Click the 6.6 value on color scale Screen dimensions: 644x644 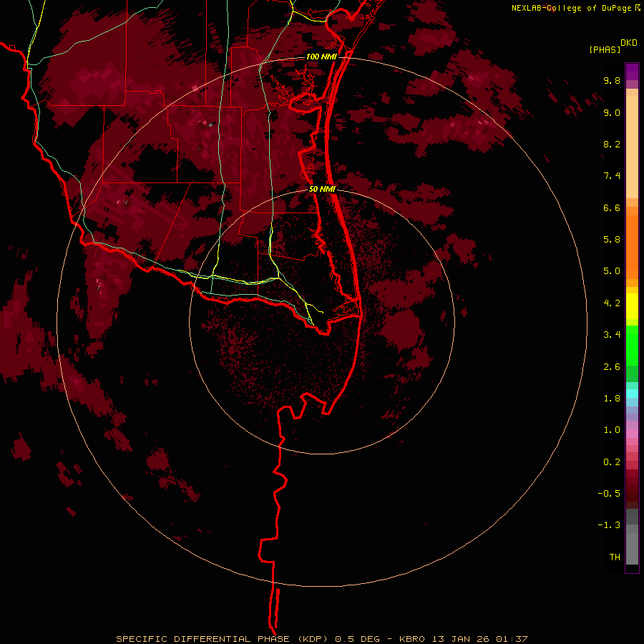click(612, 208)
